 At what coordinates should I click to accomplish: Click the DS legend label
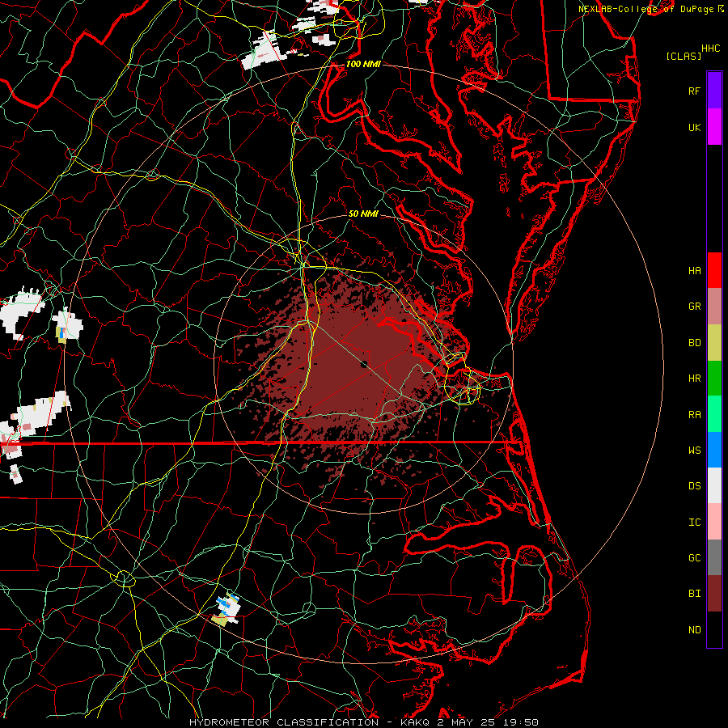[694, 486]
